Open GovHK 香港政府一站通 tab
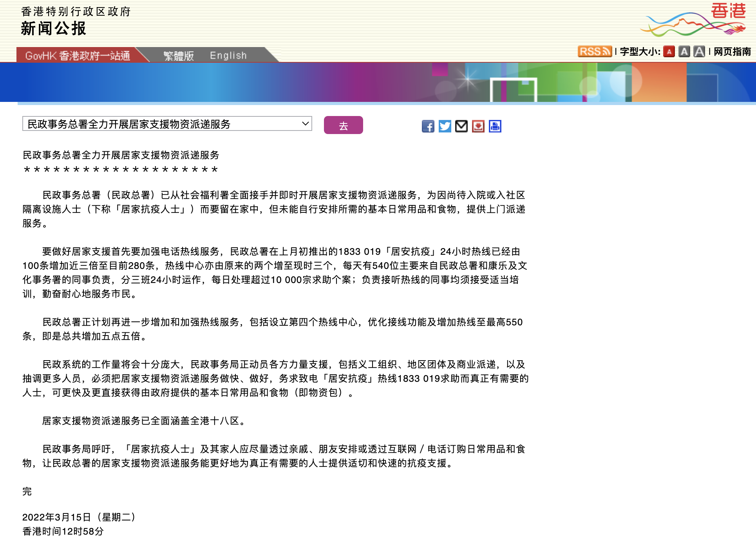Viewport: 756px width, 544px height. 78,56
